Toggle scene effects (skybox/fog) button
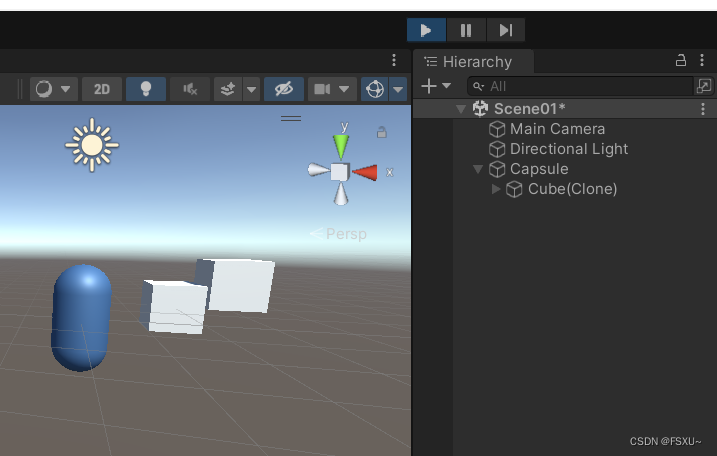717x456 pixels. point(228,89)
